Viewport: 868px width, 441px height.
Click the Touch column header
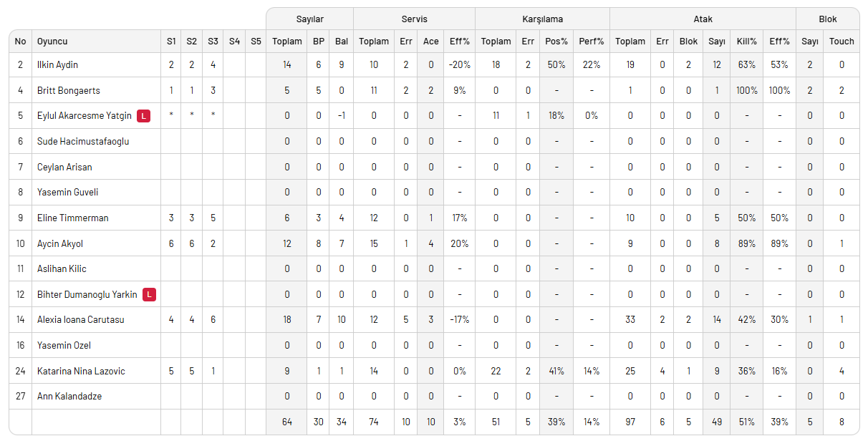click(842, 42)
